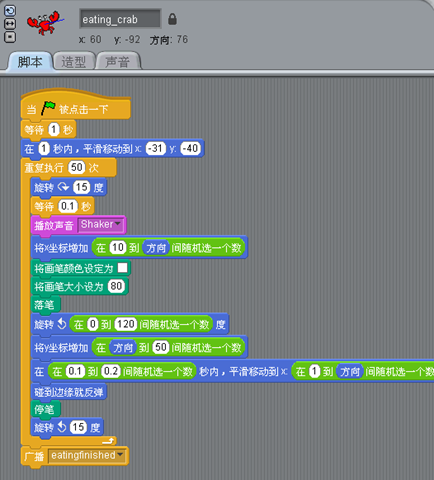This screenshot has height=480, width=434.
Task: Click the counter-clockwise arrow in the last turn block
Action: click(x=62, y=427)
